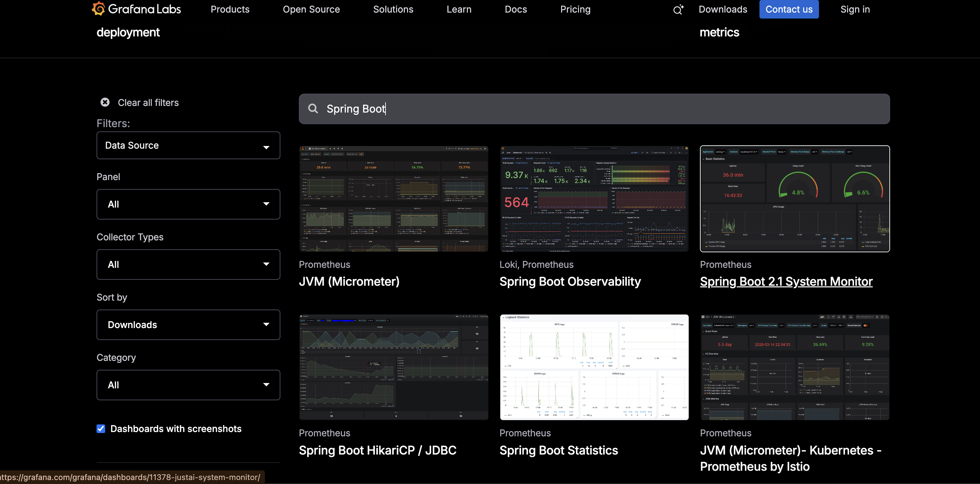The height and width of the screenshot is (484, 980).
Task: Click the Sign in link
Action: click(x=855, y=9)
